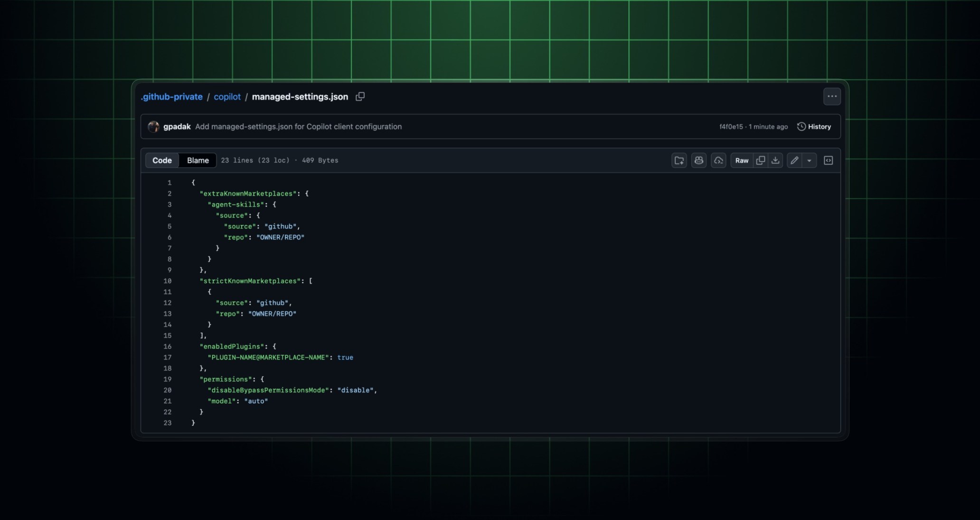Open commit hash f4f0e15
Viewport: 980px width, 520px height.
tap(731, 127)
